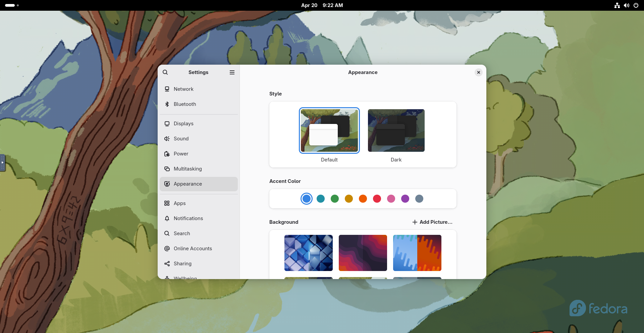Viewport: 644px width, 333px height.
Task: Choose the dark red wavy background
Action: pyautogui.click(x=363, y=253)
